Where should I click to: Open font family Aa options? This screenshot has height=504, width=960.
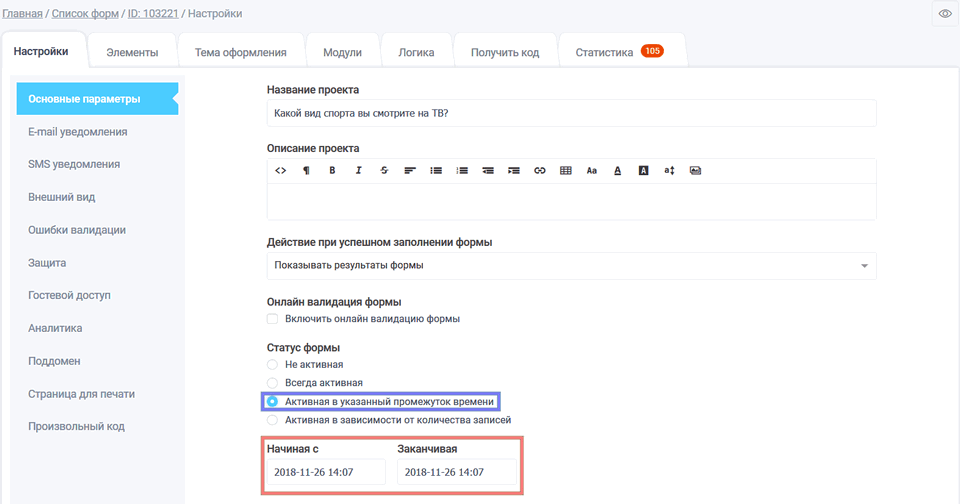coord(591,171)
